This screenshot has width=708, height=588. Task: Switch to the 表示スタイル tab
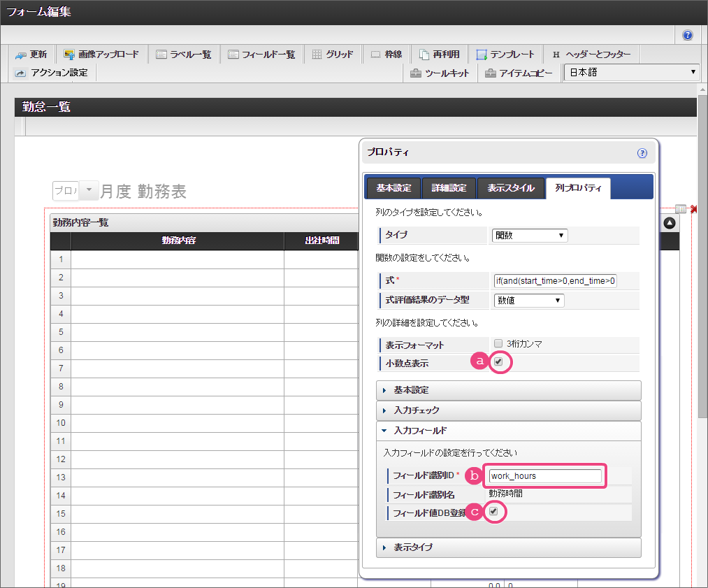pyautogui.click(x=511, y=188)
